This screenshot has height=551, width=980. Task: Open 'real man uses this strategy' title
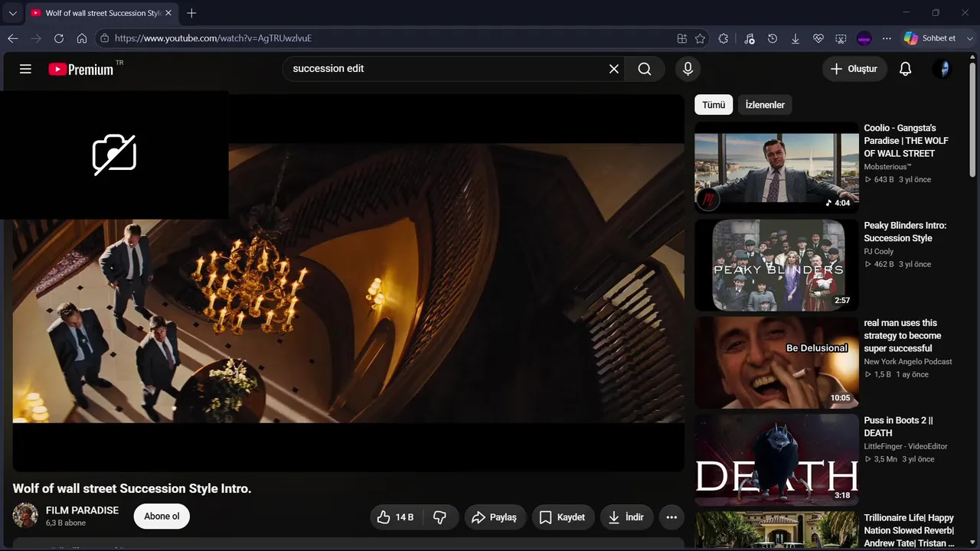point(903,336)
